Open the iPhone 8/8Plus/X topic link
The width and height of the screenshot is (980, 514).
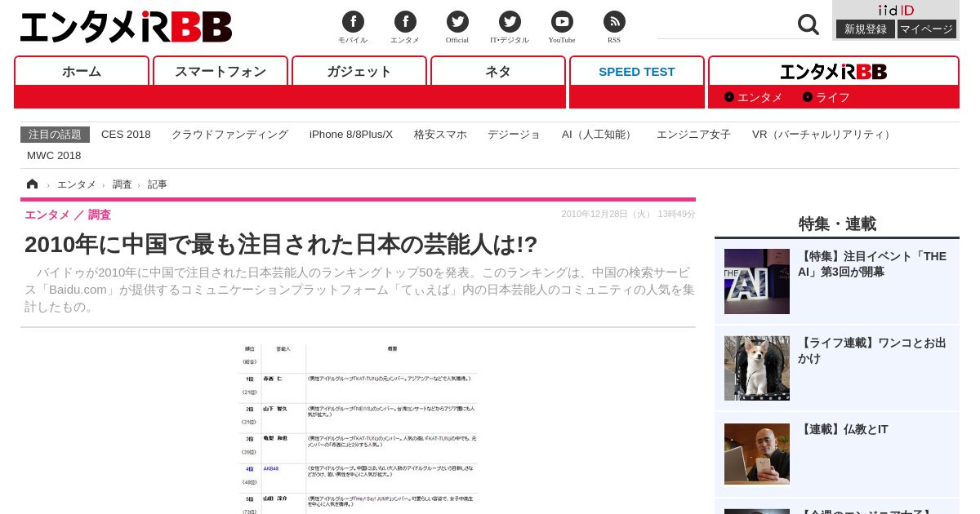tap(351, 134)
